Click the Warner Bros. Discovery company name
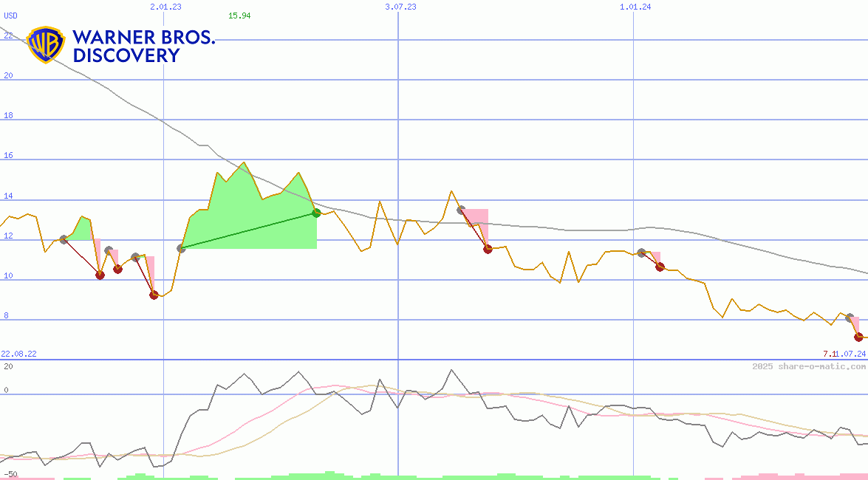The width and height of the screenshot is (868, 480). [x=144, y=46]
